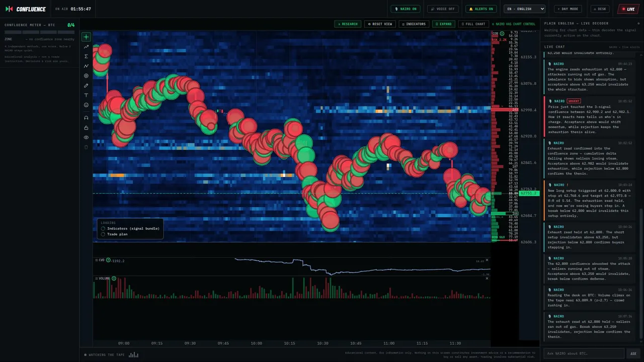Screen dimensions: 644x362
Task: Toggle the Voice Off button
Action: [x=443, y=9]
